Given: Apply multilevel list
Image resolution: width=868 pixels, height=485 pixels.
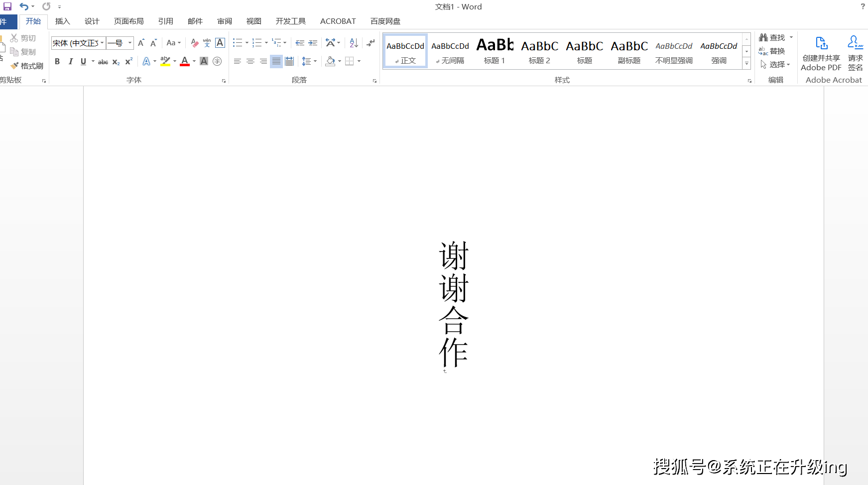Looking at the screenshot, I should pyautogui.click(x=276, y=43).
